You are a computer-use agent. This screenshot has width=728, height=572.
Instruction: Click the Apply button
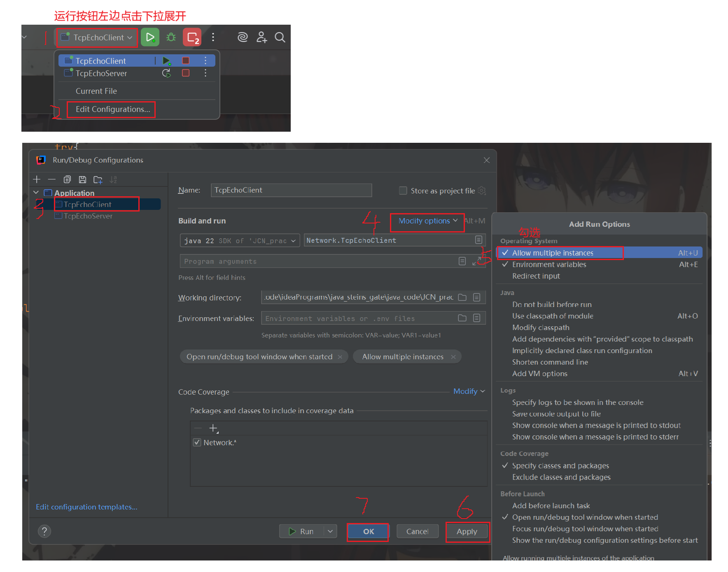pyautogui.click(x=467, y=531)
